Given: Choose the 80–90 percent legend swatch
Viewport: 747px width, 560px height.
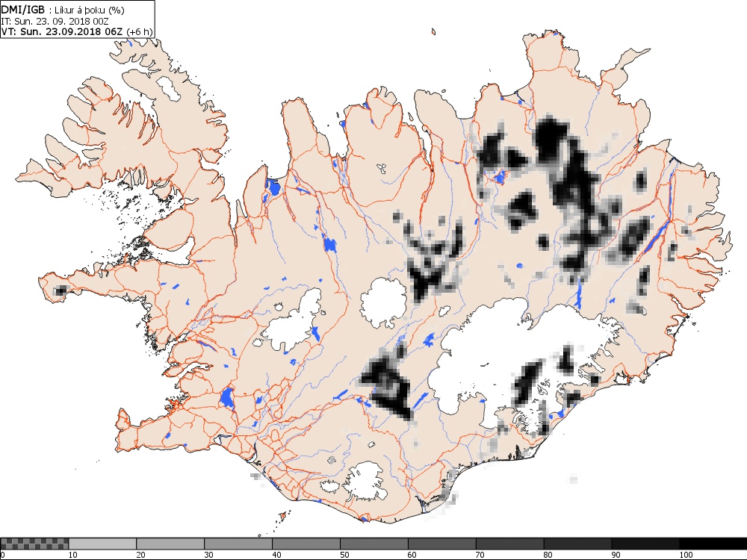Looking at the screenshot, I should pyautogui.click(x=577, y=544).
